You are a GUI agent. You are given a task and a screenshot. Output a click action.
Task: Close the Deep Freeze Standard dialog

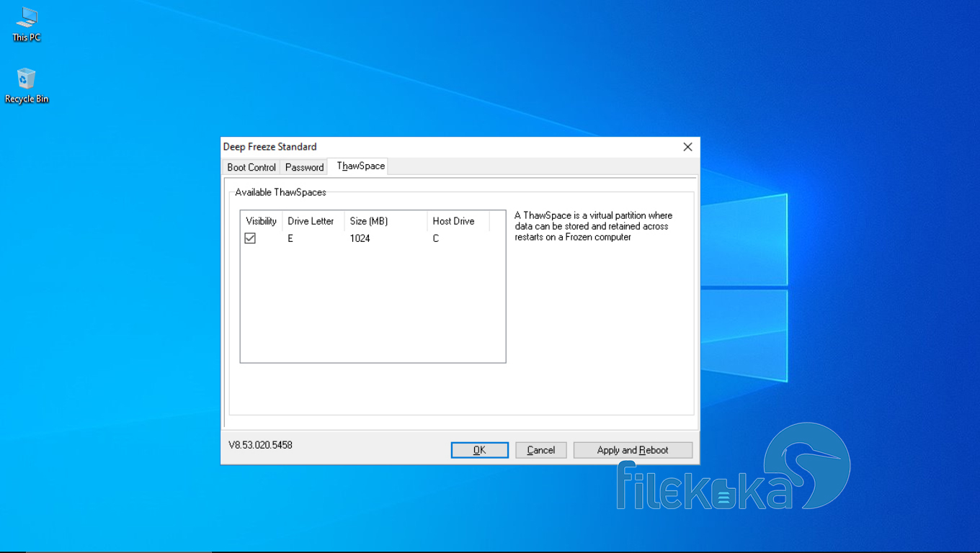point(687,147)
